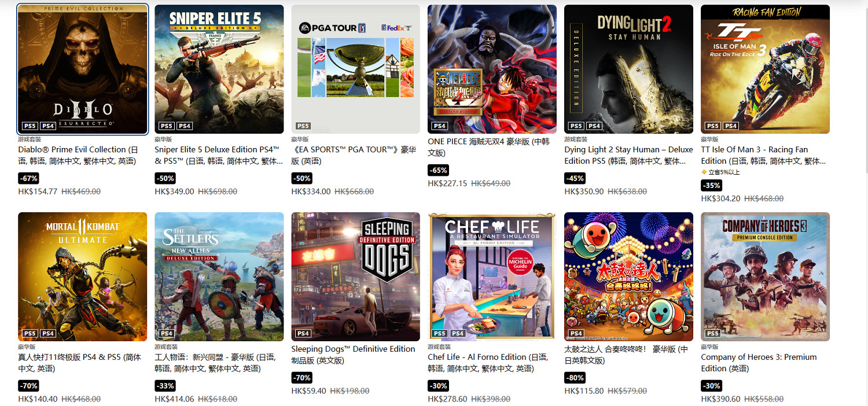Select the Sleeping Dogs Definitive Edition cover

pos(356,277)
